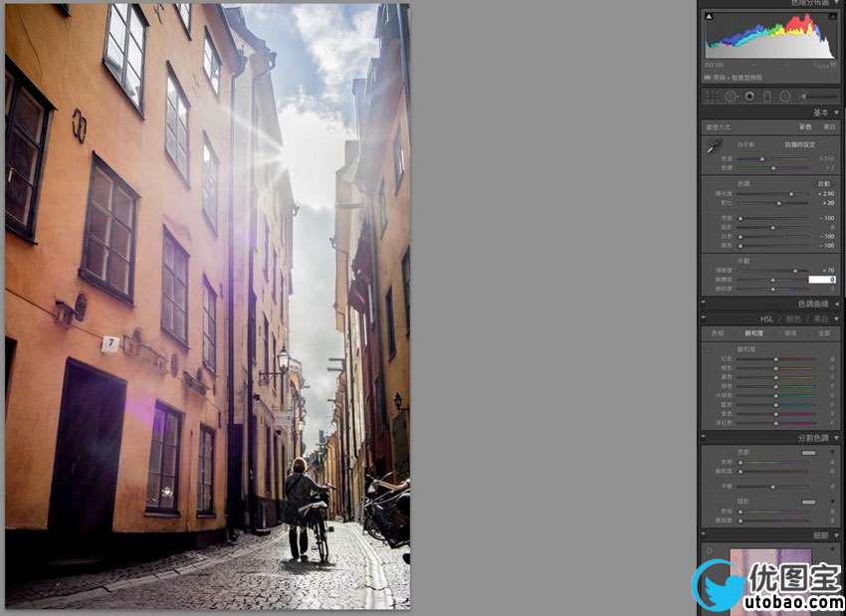Open the All tab in HSL

click(x=824, y=333)
